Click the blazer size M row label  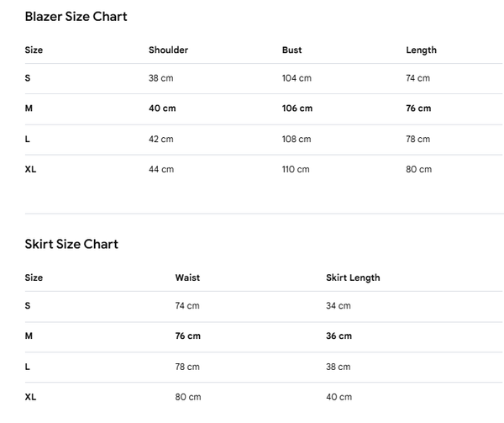click(29, 108)
